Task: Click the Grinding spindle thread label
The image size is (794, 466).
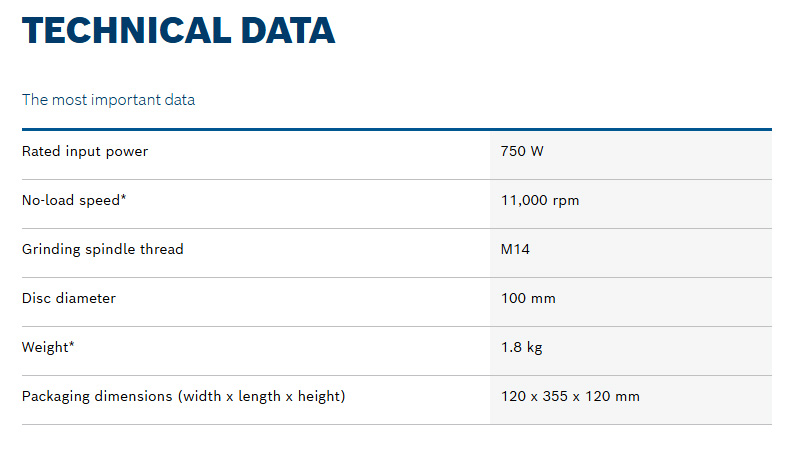Action: pos(103,250)
